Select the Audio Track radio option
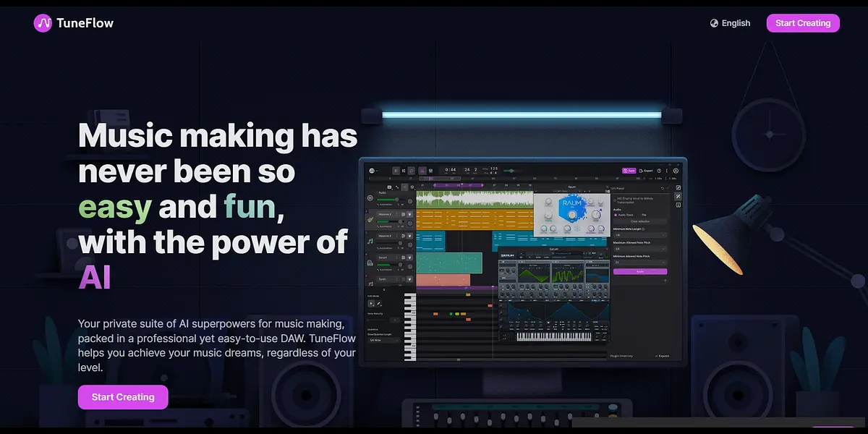Screen dimensions: 868x434 pyautogui.click(x=616, y=215)
